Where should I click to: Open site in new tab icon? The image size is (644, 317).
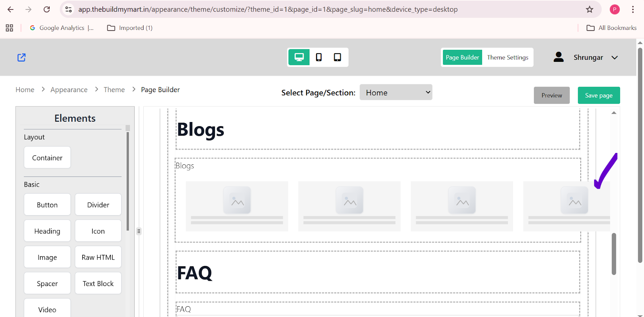pos(22,57)
